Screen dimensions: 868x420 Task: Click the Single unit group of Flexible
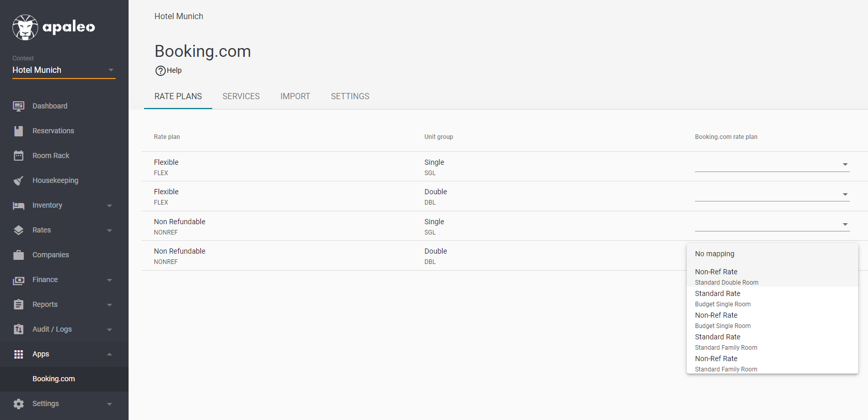(434, 162)
